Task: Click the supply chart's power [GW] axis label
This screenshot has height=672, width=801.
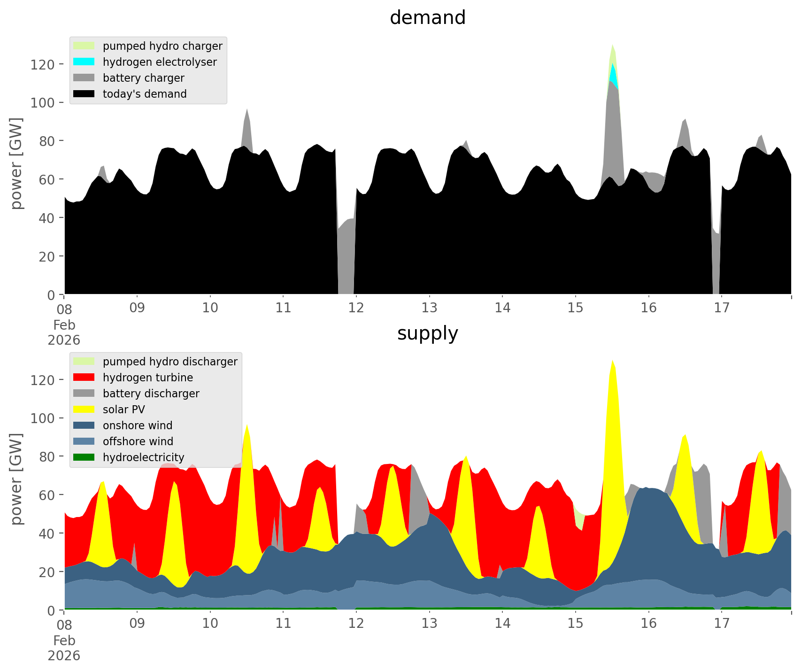Action: (x=16, y=479)
